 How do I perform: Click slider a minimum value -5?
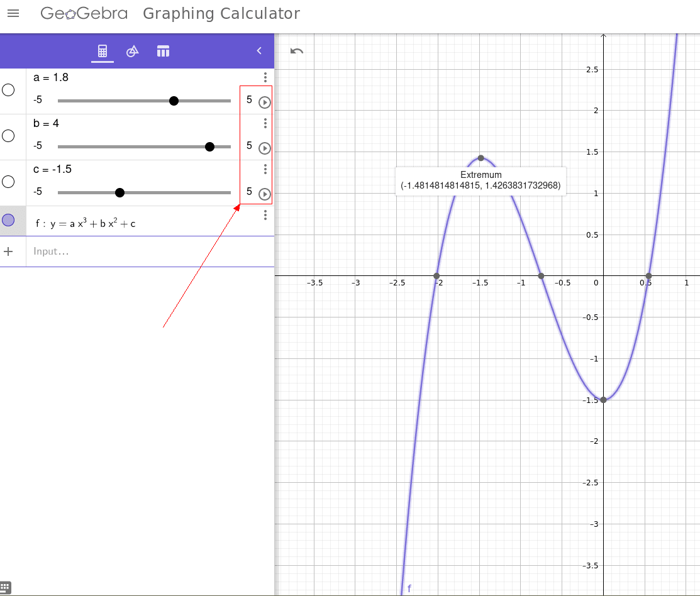click(x=38, y=99)
